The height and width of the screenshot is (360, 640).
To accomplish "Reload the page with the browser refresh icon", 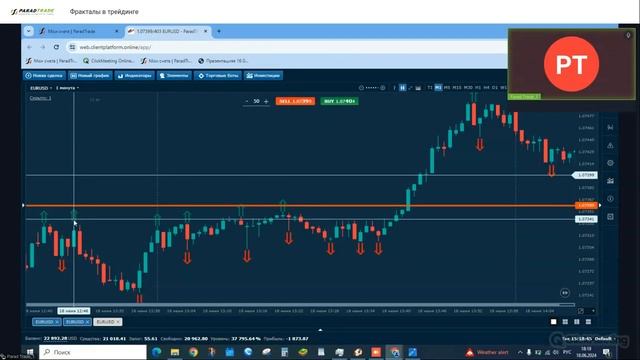I will (x=56, y=47).
